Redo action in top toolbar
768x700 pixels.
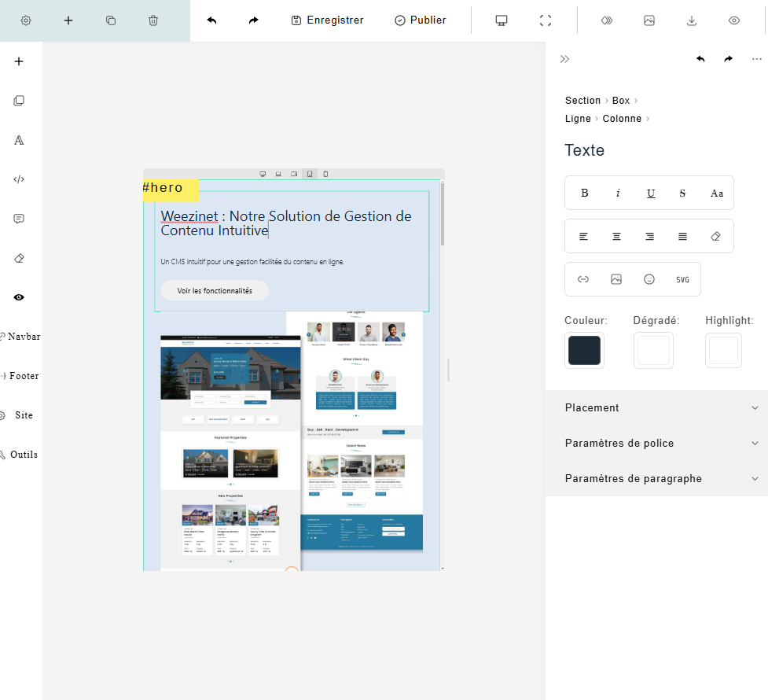pos(254,20)
